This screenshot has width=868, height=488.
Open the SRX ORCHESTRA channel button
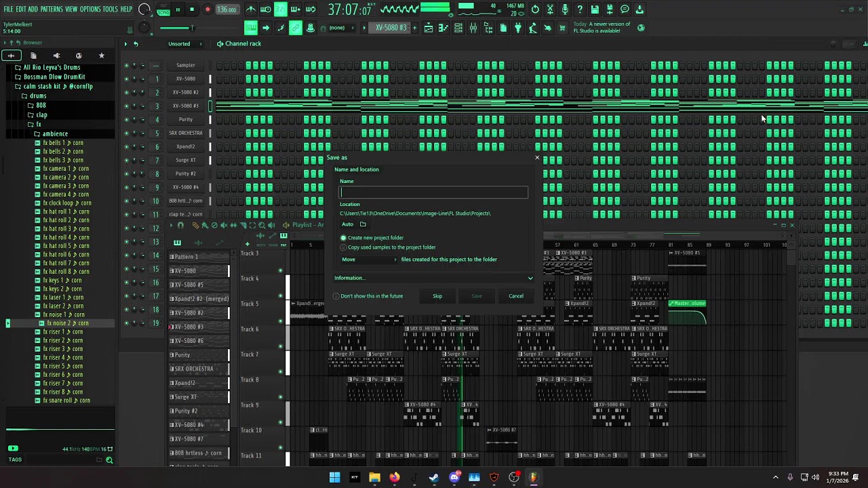point(185,133)
